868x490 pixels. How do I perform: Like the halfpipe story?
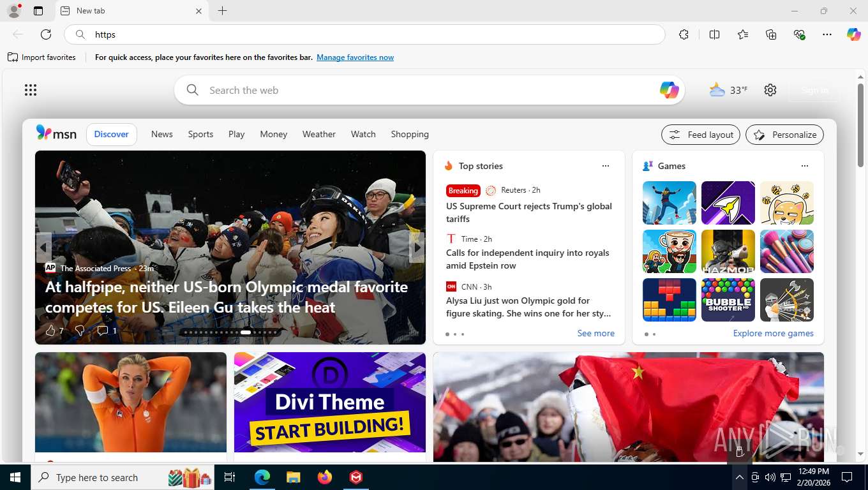[54, 330]
